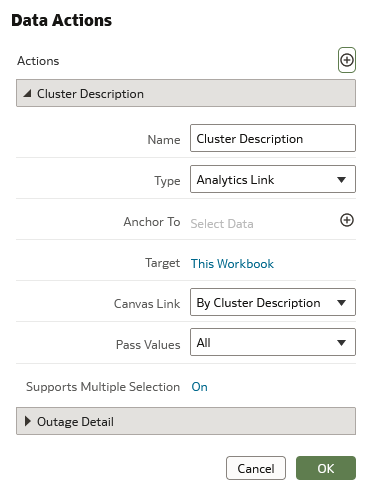Toggle Supports Multiple Selection from On
371x488 pixels.
199,387
